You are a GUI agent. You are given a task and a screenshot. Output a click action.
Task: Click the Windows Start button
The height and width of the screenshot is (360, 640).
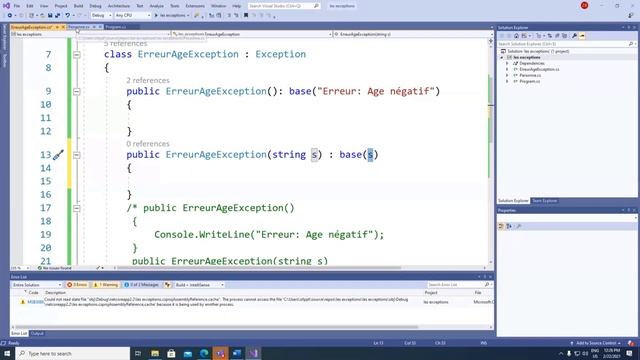pyautogui.click(x=7, y=353)
